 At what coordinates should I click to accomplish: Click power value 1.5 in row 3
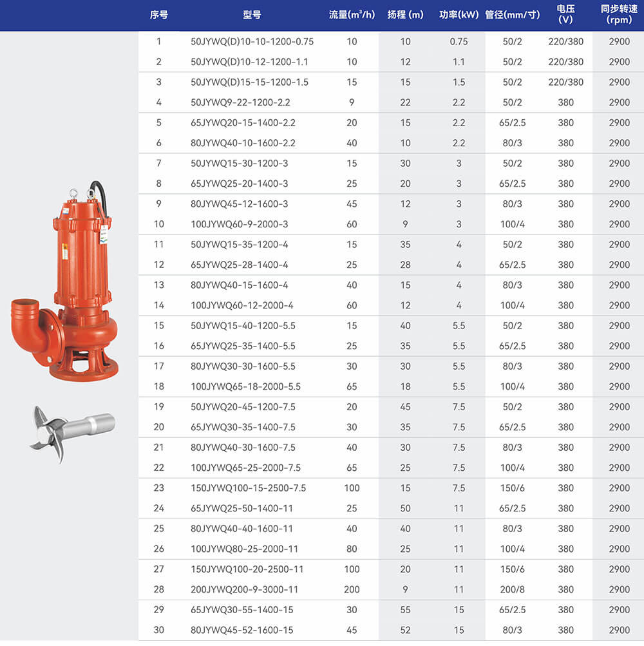coord(459,82)
